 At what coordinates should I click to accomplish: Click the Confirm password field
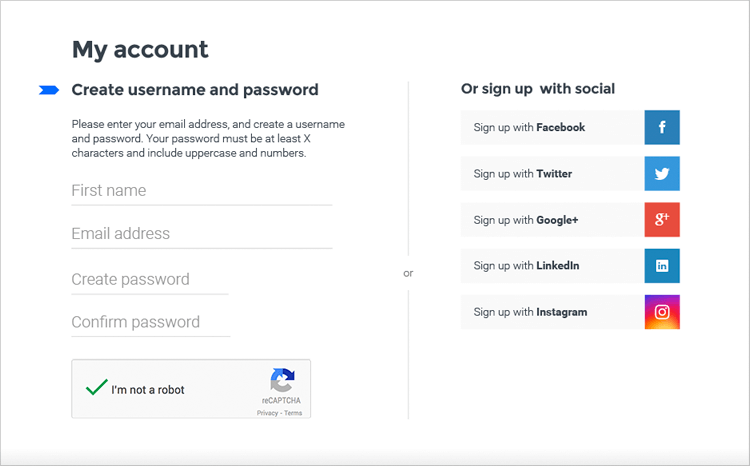click(150, 323)
